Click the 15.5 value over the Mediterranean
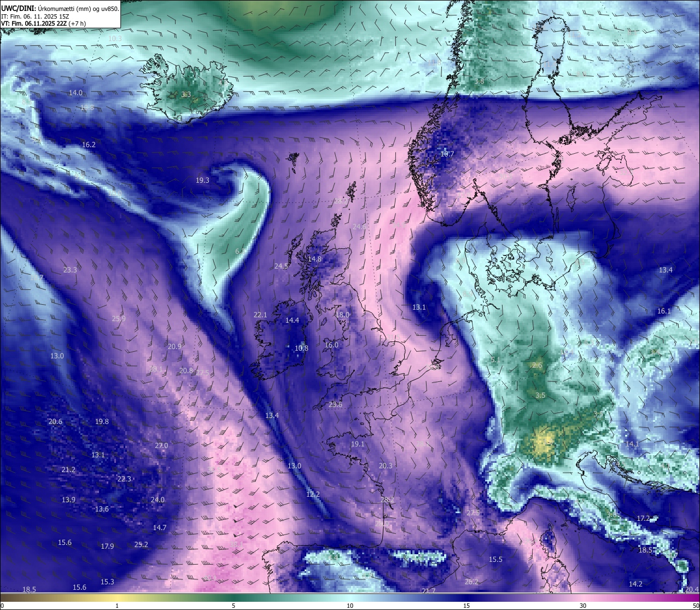Viewport: 700px width, 610px height. [x=495, y=559]
